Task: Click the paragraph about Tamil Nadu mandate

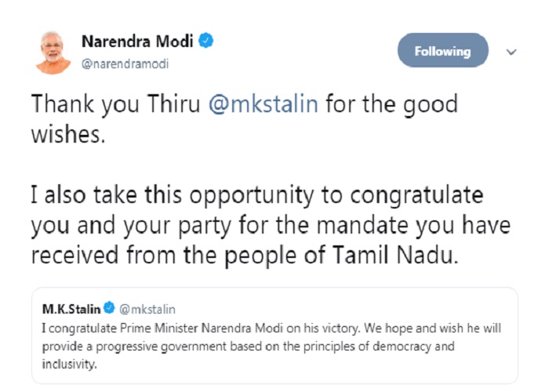Action: point(271,225)
